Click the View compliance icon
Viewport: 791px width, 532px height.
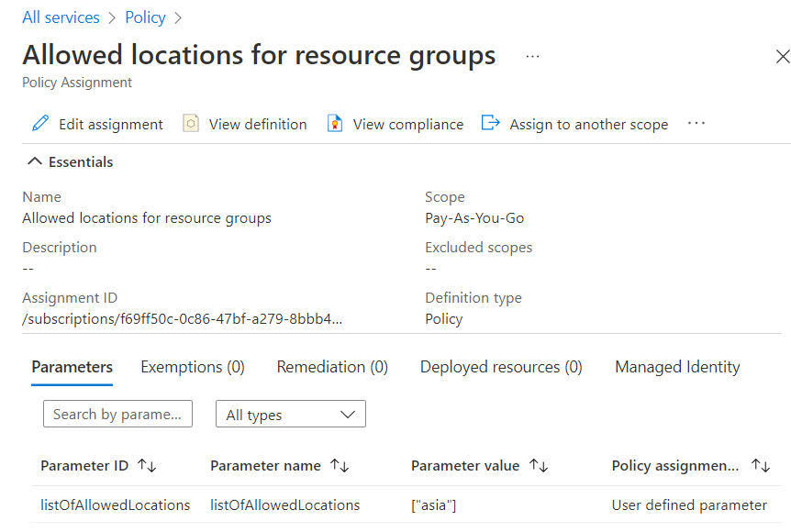coord(335,124)
